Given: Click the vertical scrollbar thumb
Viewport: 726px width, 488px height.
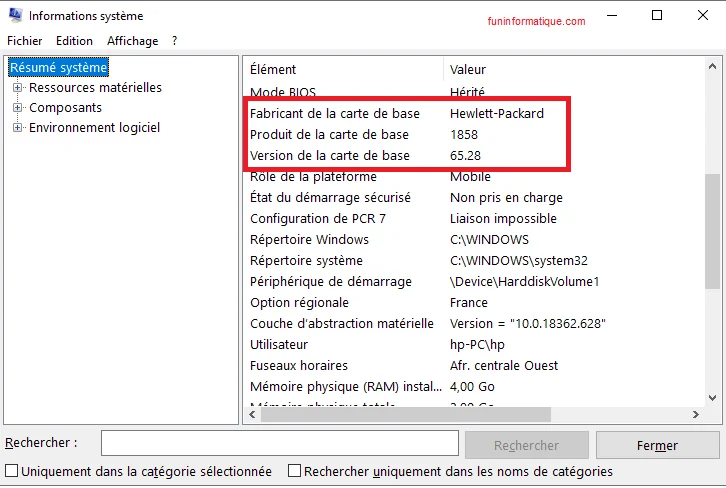Looking at the screenshot, I should point(713,231).
